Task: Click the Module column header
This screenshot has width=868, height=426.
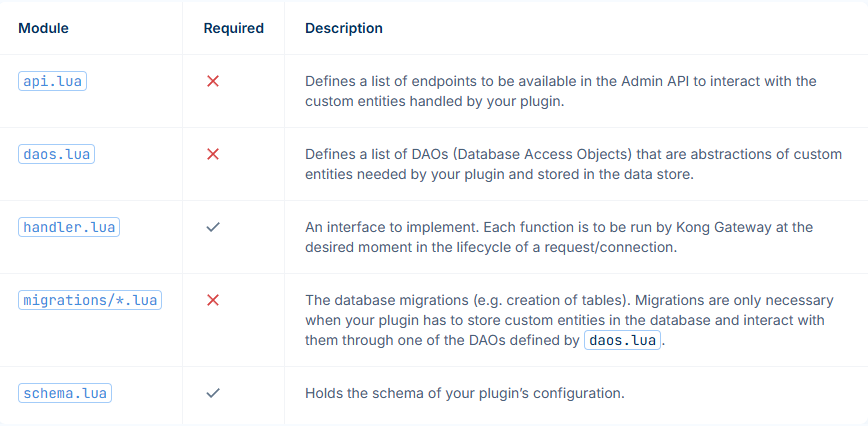Action: pos(43,28)
